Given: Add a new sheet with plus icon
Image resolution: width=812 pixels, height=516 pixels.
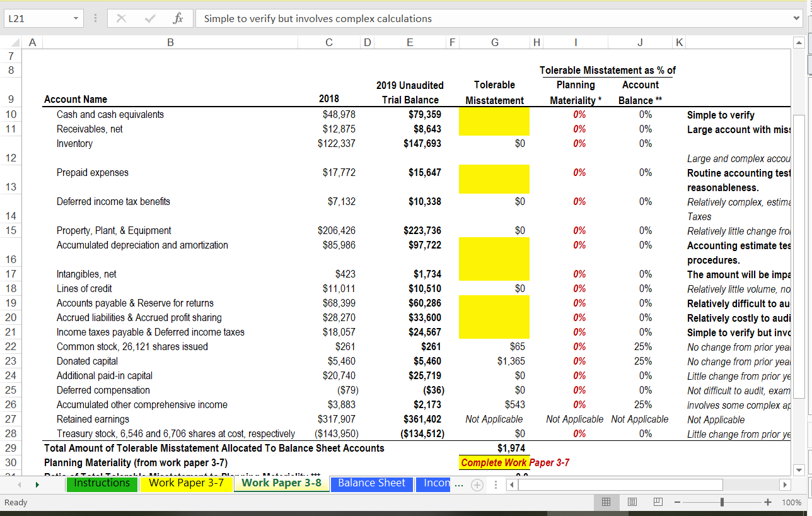Looking at the screenshot, I should click(477, 484).
